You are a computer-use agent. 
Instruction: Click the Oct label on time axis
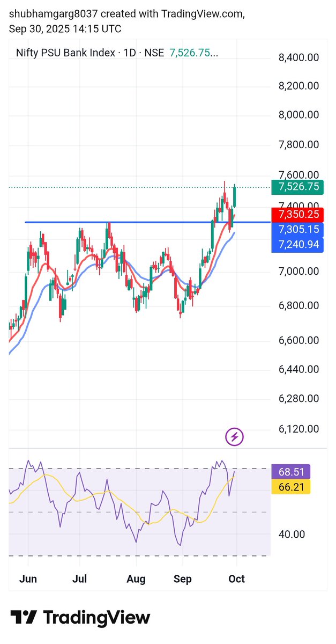[x=237, y=579]
